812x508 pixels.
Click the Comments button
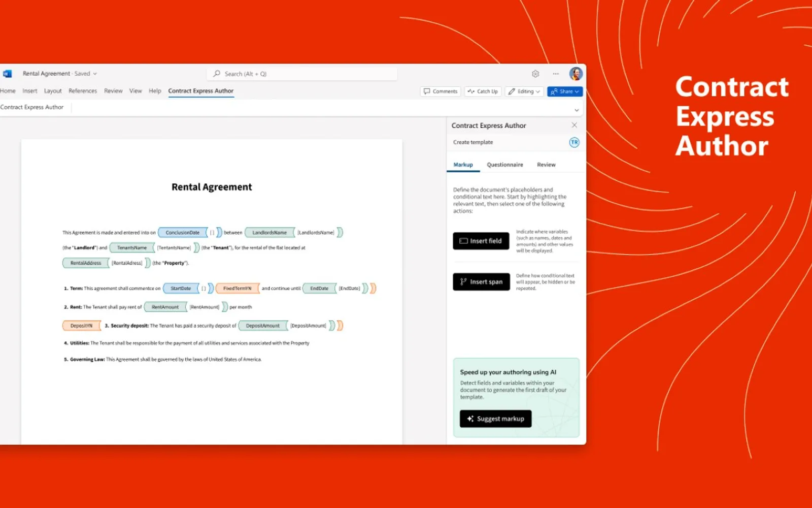441,91
